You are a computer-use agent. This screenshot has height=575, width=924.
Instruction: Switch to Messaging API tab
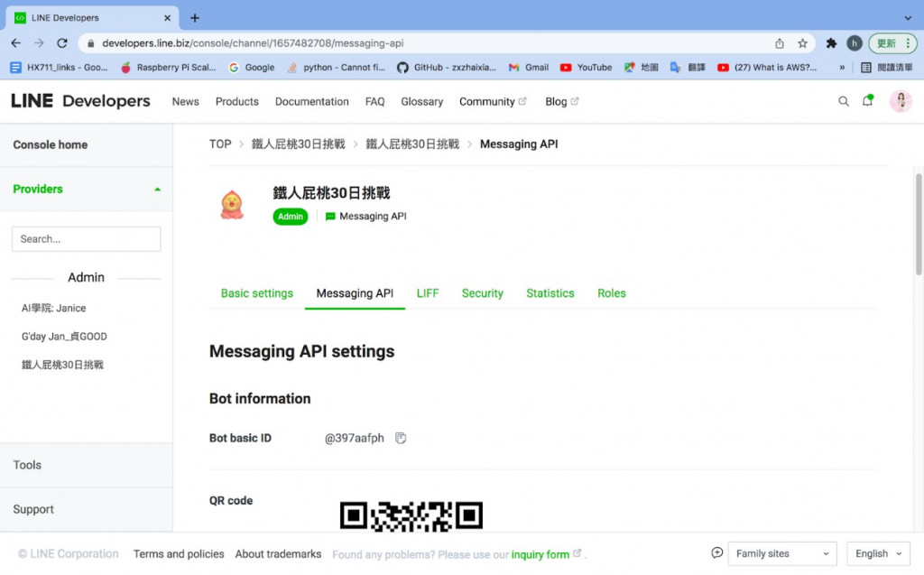[x=355, y=293]
